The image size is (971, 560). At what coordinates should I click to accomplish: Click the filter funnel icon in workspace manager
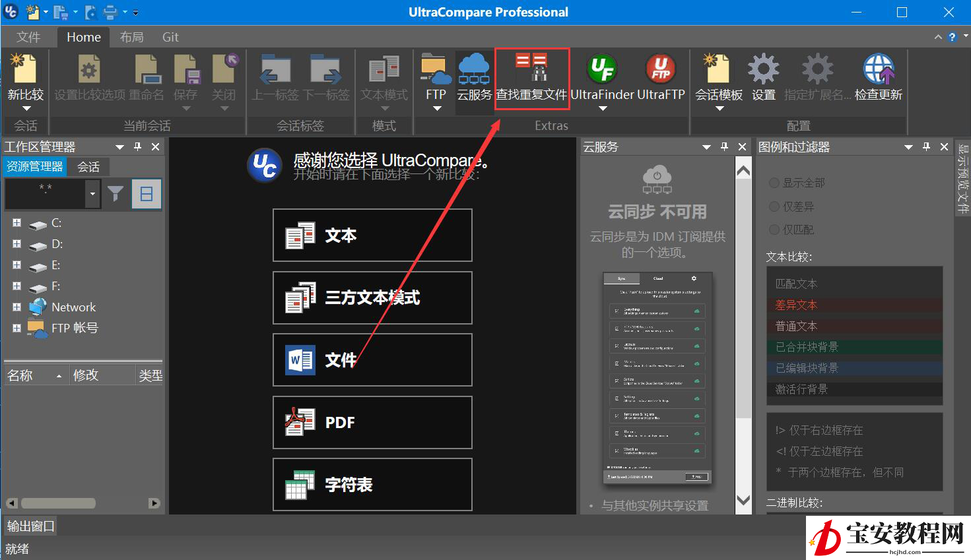pos(116,193)
